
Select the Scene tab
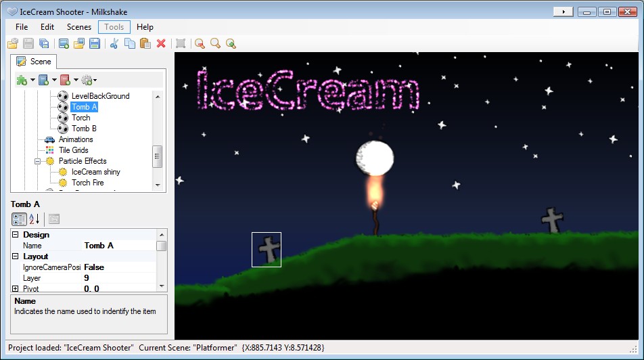pyautogui.click(x=34, y=62)
